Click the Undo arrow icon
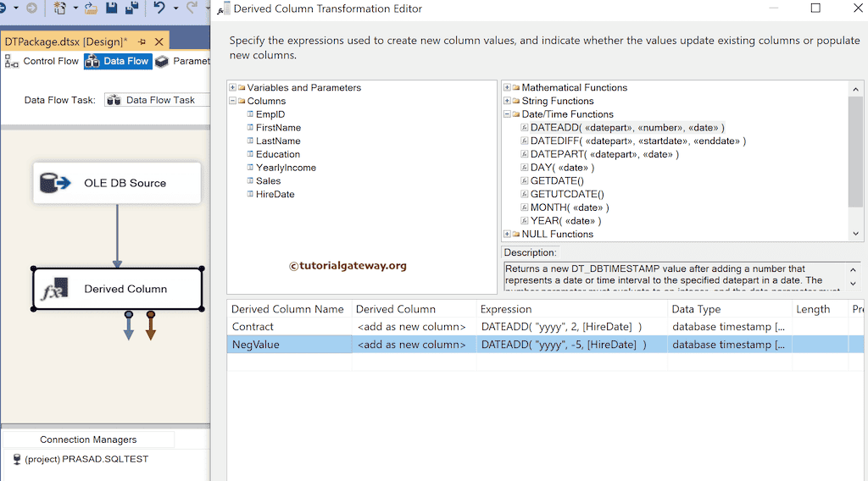868x481 pixels. tap(159, 8)
